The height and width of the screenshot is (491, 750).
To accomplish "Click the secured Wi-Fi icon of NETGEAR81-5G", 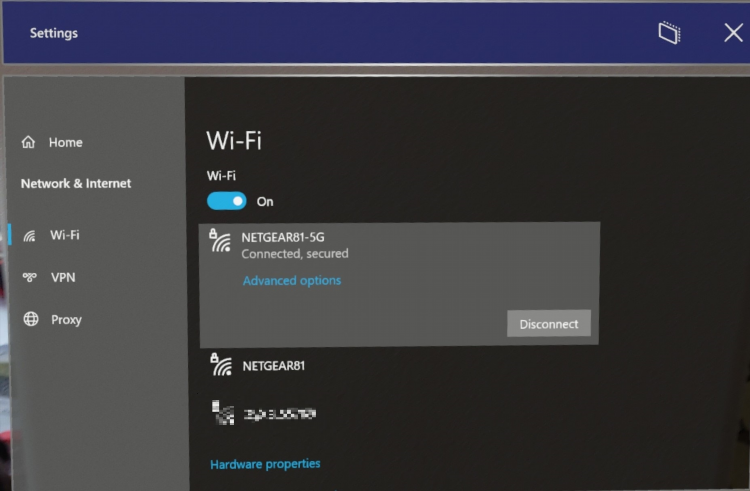I will click(x=220, y=240).
